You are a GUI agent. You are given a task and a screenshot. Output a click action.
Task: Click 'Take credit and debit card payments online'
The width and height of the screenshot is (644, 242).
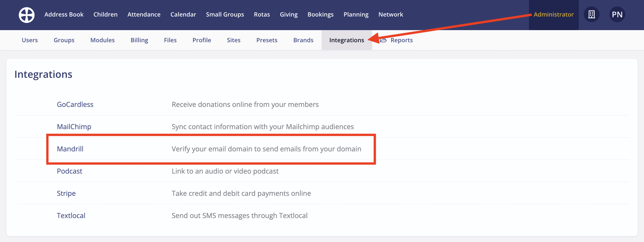point(241,194)
